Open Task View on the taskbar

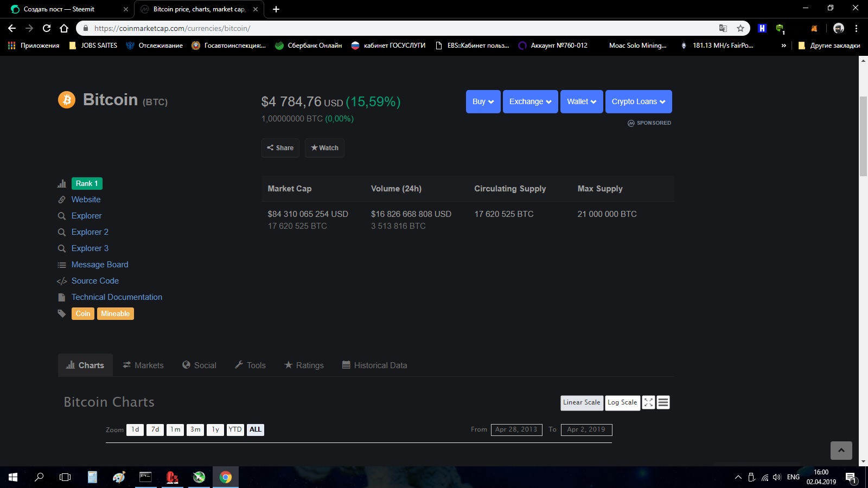click(x=65, y=477)
